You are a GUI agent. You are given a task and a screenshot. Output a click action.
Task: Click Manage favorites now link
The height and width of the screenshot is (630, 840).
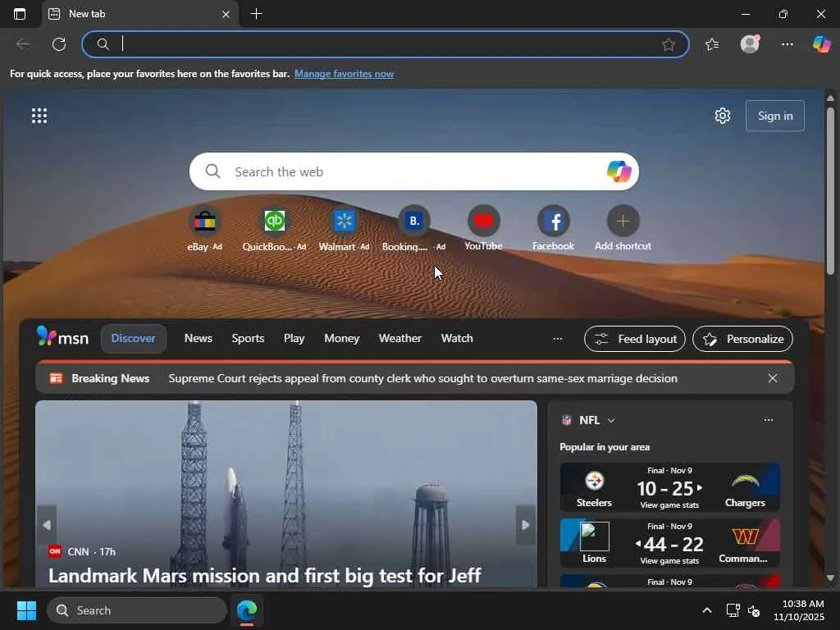coord(344,74)
